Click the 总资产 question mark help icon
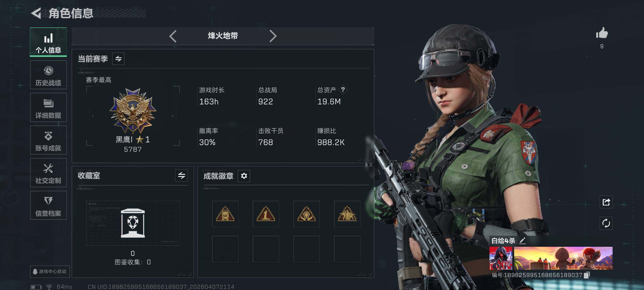Image resolution: width=644 pixels, height=290 pixels. point(343,90)
